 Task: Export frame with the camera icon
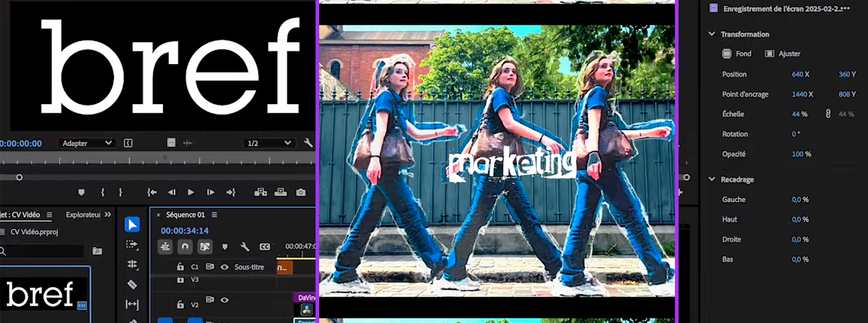(301, 192)
